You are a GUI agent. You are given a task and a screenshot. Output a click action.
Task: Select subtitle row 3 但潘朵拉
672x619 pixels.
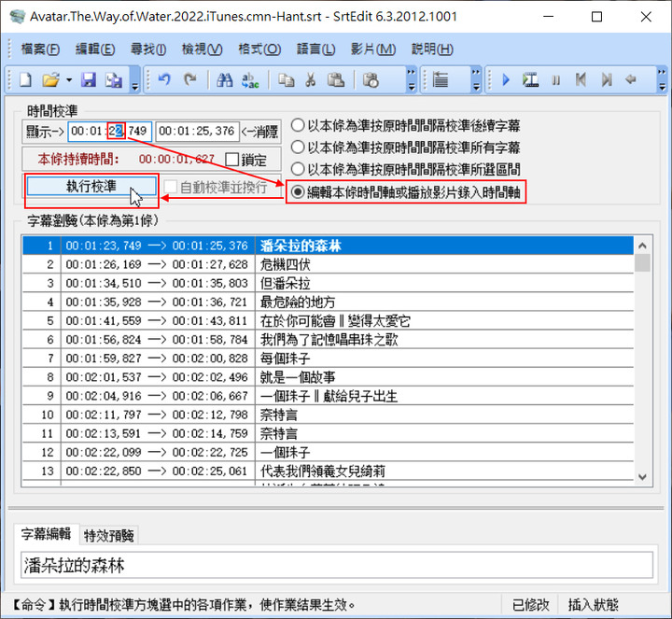point(328,283)
